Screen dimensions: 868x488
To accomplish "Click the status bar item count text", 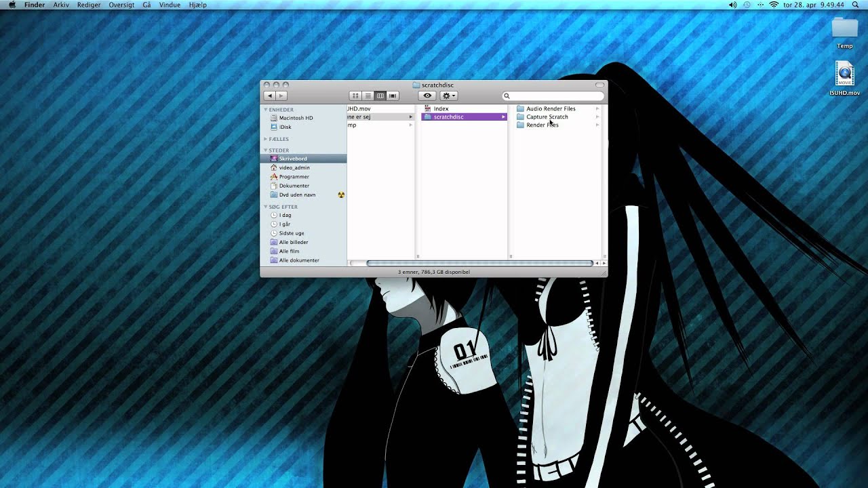I will (434, 272).
